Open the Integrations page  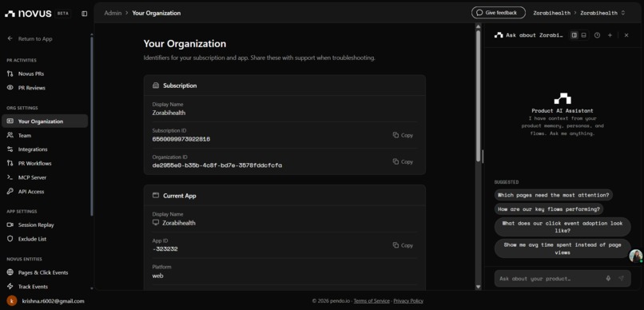(x=33, y=149)
